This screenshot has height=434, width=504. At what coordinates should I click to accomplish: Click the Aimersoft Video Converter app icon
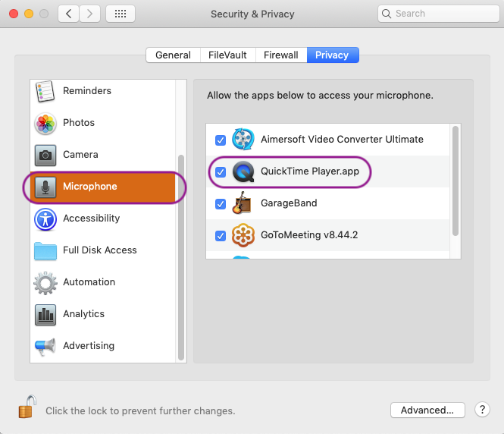click(243, 140)
